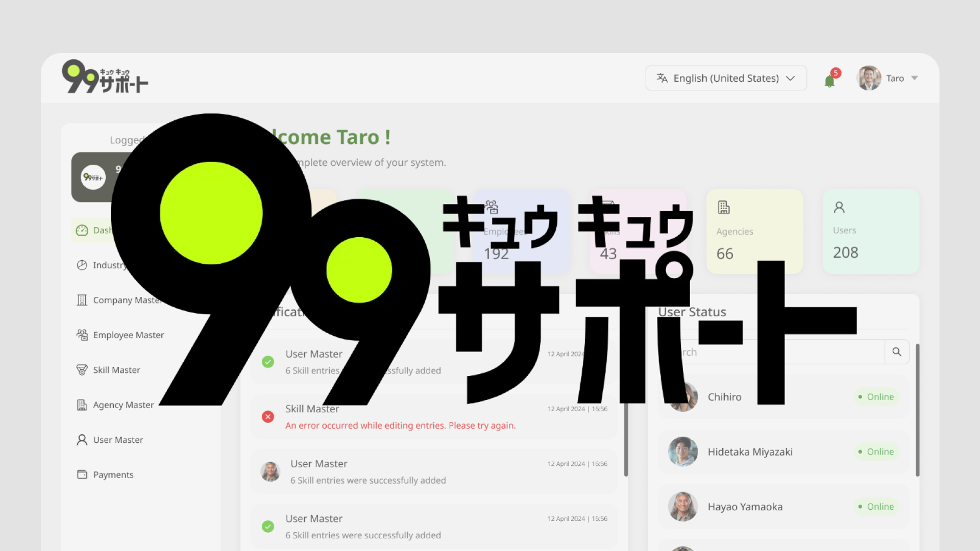Click the Employee Master people icon
Screen dimensions: 980x551
tap(82, 335)
